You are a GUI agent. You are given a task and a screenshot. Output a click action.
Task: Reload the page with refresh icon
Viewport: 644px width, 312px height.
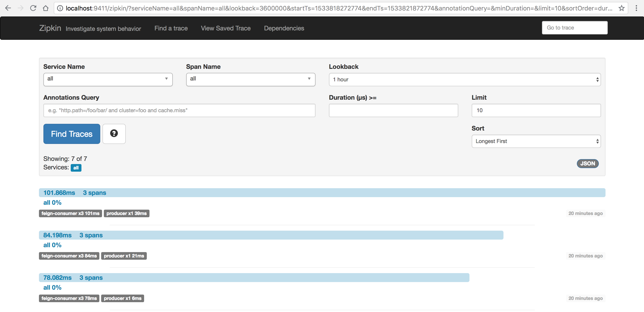pos(33,8)
